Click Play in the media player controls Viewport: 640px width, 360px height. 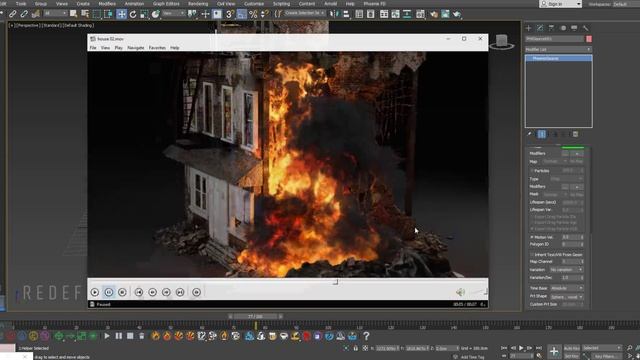[x=95, y=292]
